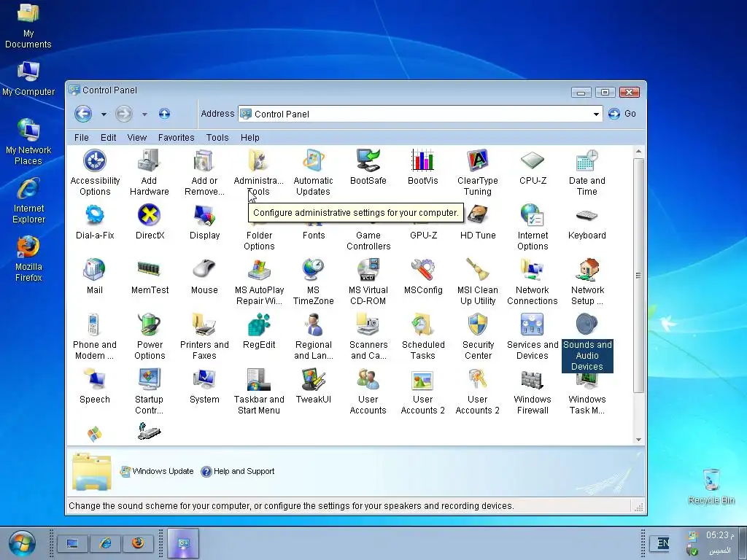The image size is (747, 560).
Task: Open Regional and Language options
Action: click(313, 337)
